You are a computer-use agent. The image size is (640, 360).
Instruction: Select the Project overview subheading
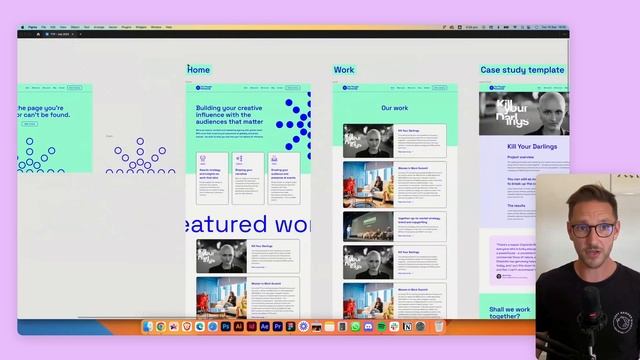pos(520,157)
